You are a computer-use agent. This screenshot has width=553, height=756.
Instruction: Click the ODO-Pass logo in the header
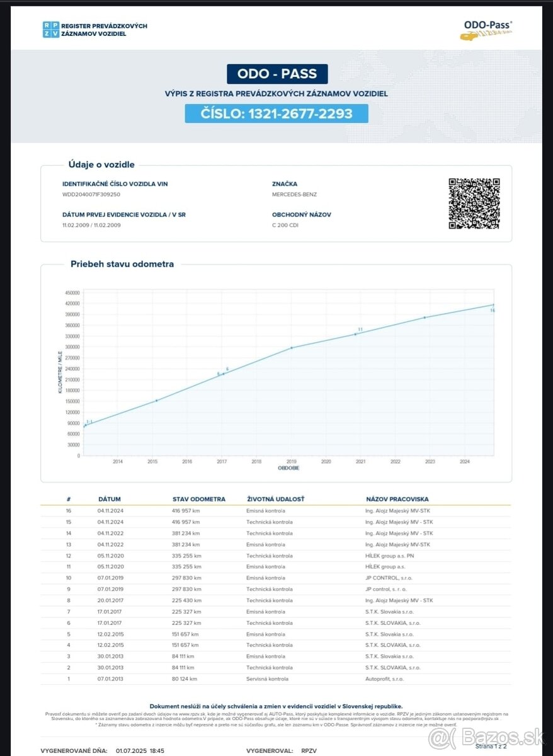point(487,30)
